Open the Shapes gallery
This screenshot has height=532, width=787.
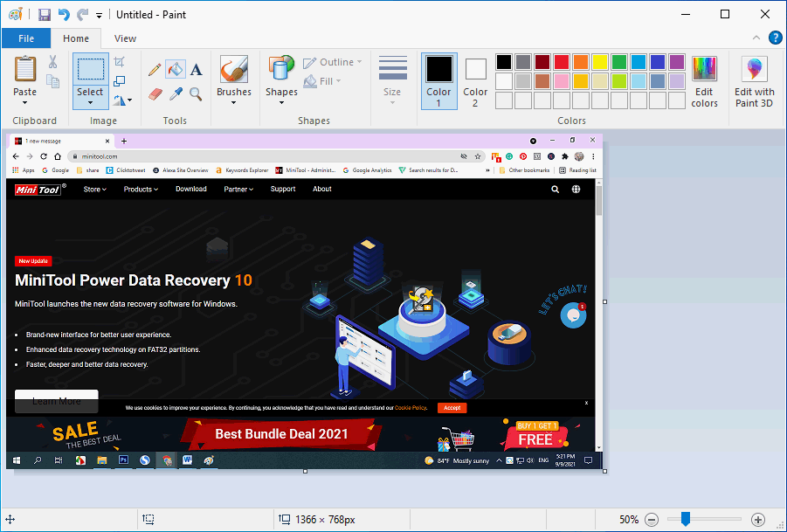281,80
